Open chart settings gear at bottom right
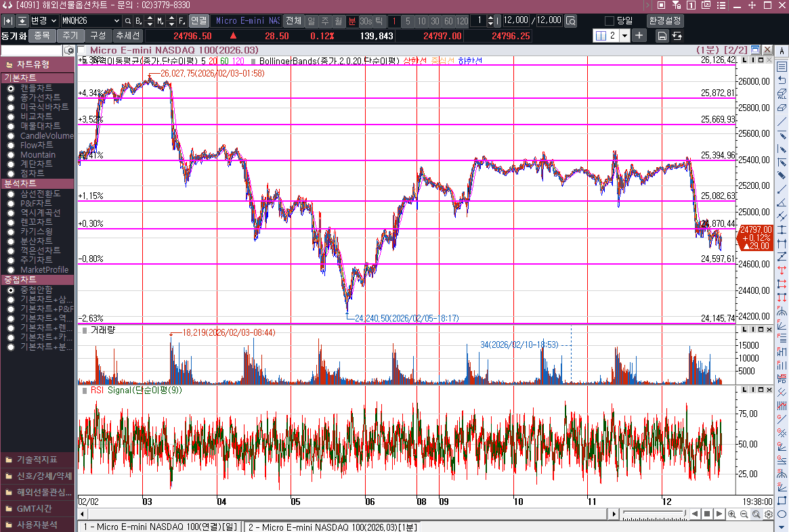The image size is (789, 532). coord(769,514)
